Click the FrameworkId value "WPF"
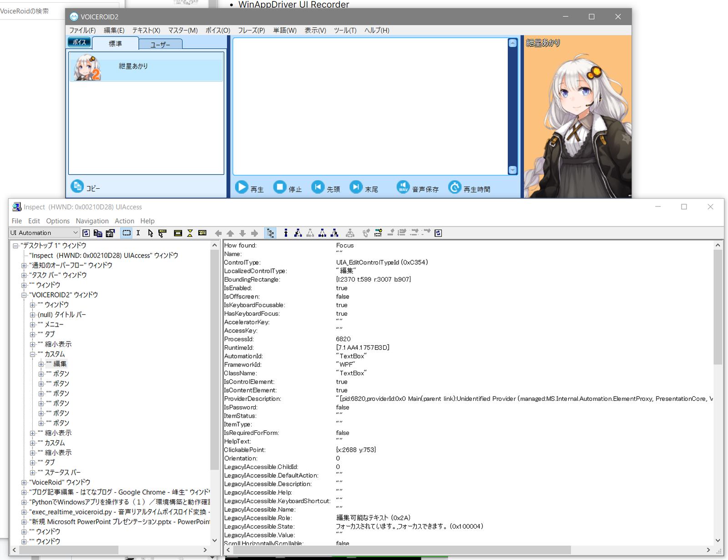 click(x=346, y=365)
